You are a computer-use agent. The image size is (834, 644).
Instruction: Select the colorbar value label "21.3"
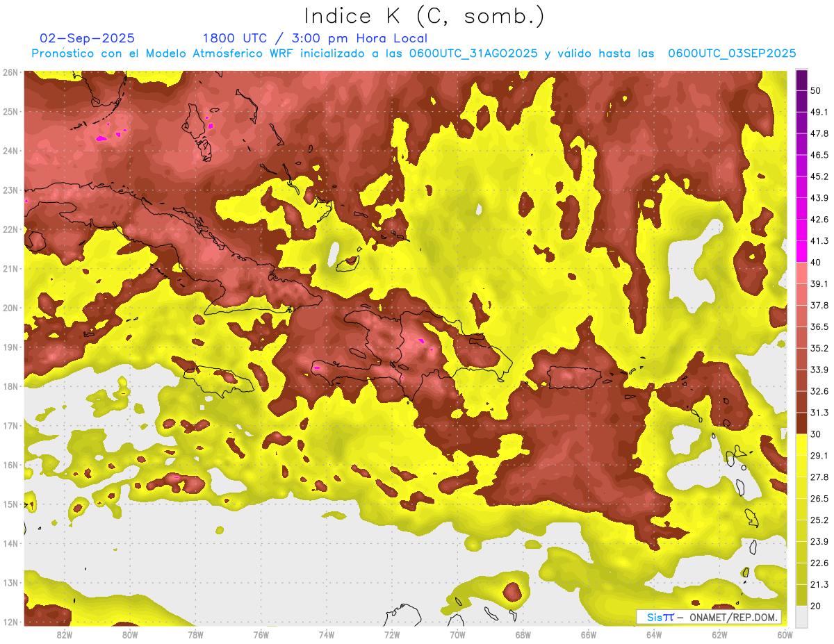[819, 584]
